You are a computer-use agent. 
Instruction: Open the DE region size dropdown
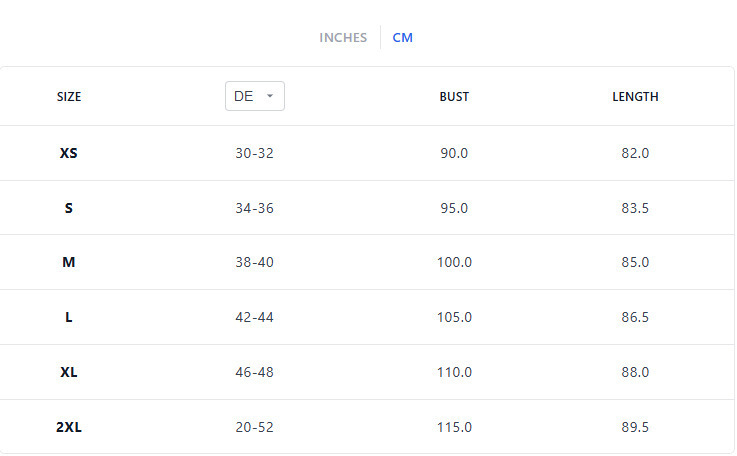(254, 96)
